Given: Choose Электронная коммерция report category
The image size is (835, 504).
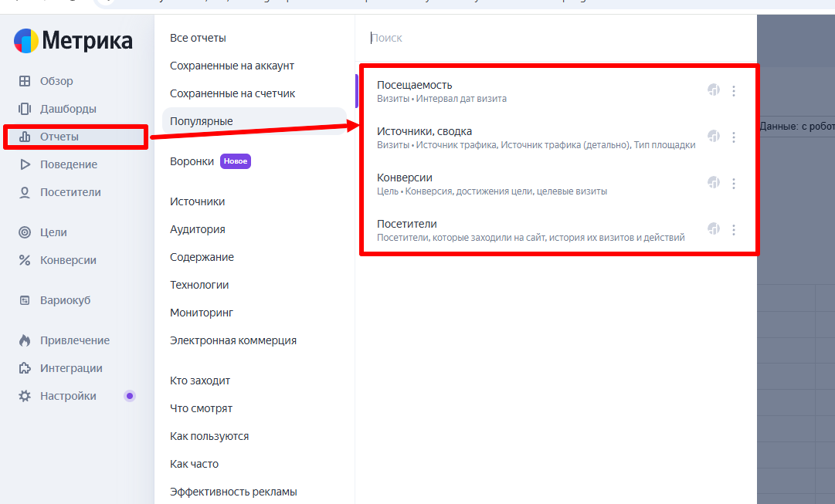Looking at the screenshot, I should point(233,340).
